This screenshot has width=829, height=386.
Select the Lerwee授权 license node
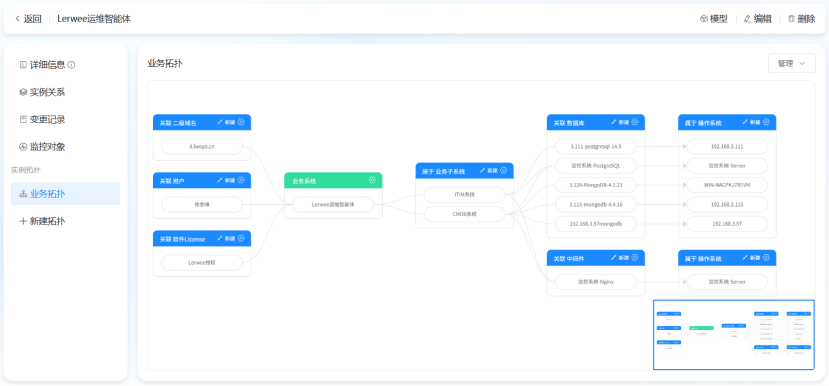(202, 262)
